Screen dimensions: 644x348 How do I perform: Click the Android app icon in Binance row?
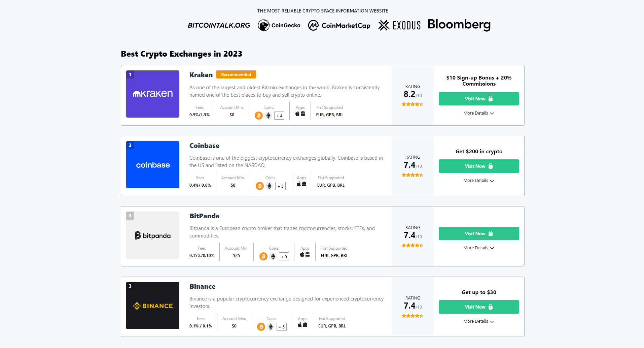(305, 325)
